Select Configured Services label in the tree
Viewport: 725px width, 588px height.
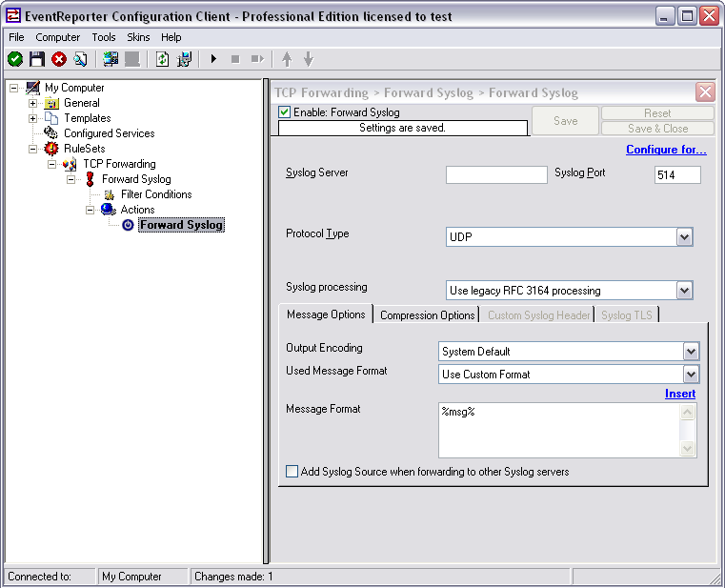click(x=110, y=133)
